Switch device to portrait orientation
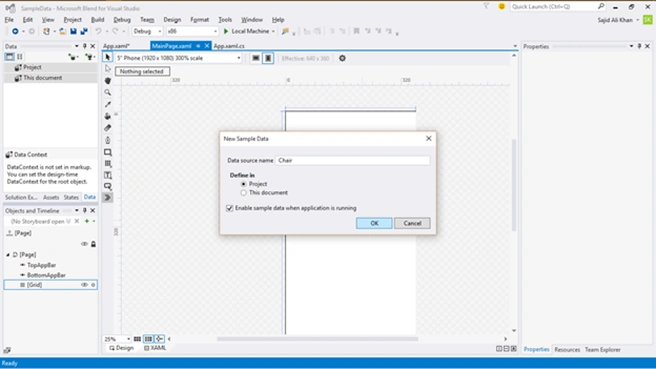The image size is (656, 369). 268,58
